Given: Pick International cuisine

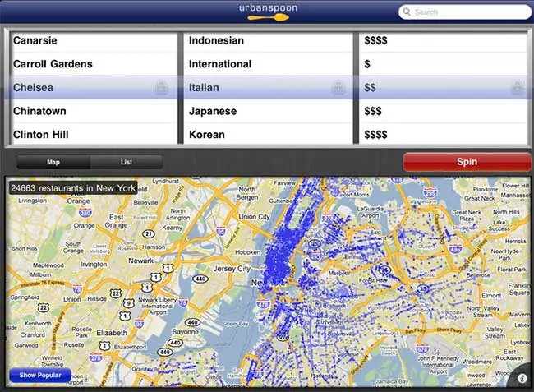Looking at the screenshot, I should click(x=268, y=64).
